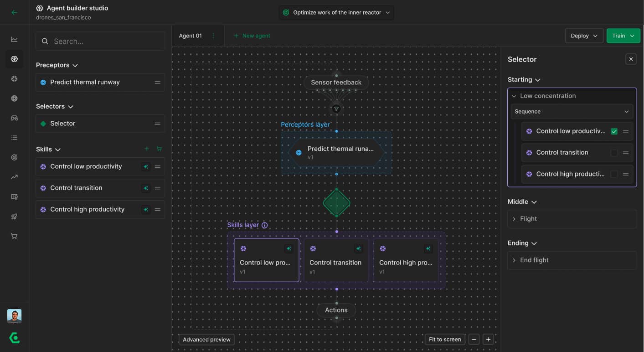Open the chart analytics sidebar icon
Image resolution: width=644 pixels, height=352 pixels.
coord(14,39)
